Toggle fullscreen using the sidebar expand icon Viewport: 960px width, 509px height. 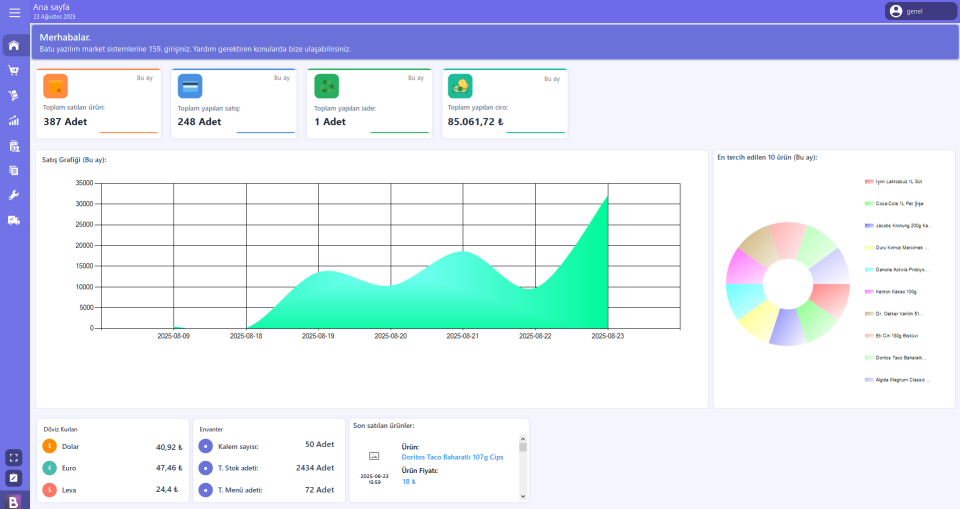14,457
